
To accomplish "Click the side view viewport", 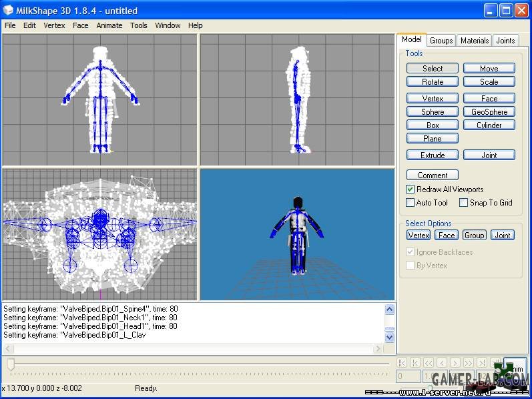I will tap(297, 100).
